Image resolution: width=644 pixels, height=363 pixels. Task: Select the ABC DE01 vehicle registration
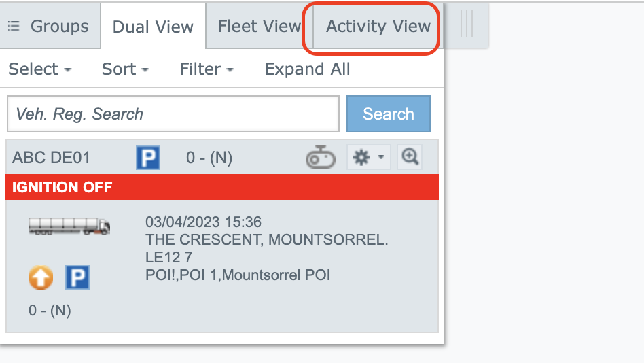point(51,158)
